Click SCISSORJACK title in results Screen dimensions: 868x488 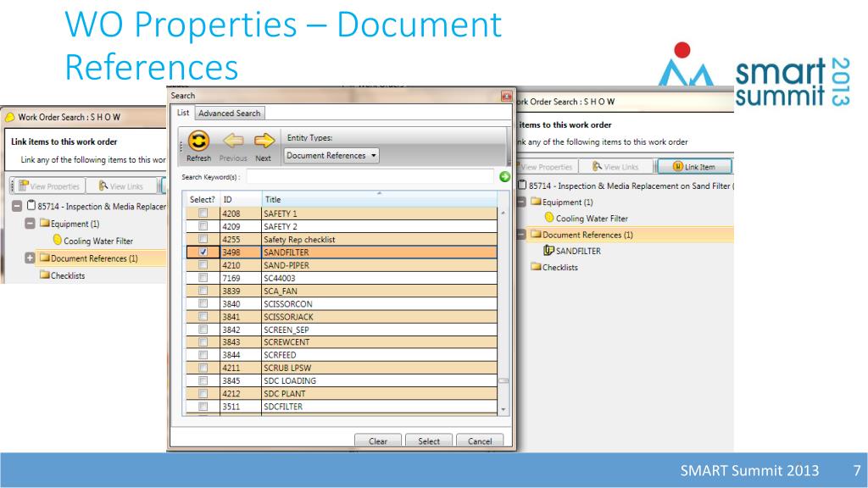[x=288, y=317]
